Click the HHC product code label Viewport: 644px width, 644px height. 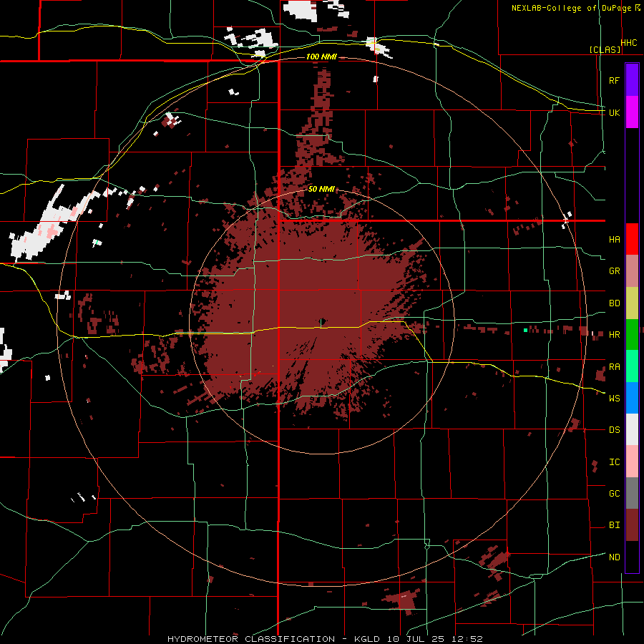[629, 42]
